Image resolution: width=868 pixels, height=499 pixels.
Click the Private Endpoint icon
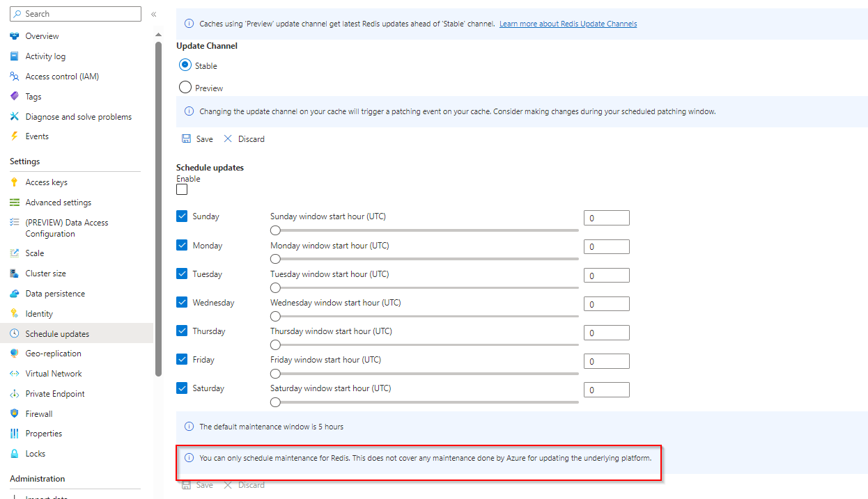14,394
